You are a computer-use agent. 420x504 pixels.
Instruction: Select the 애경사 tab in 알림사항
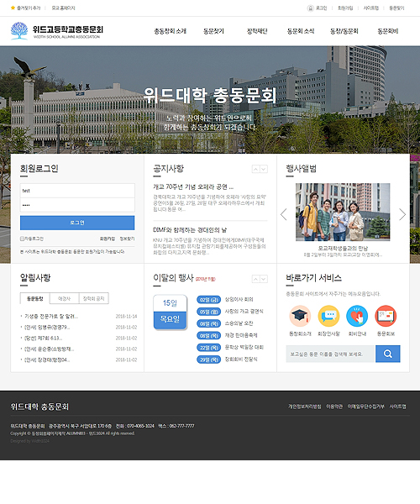tap(65, 298)
